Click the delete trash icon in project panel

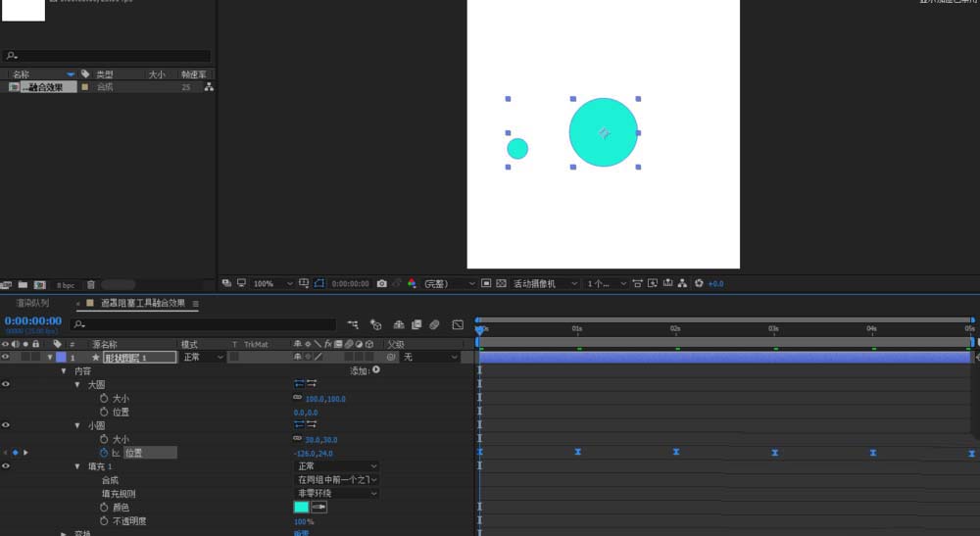pos(91,284)
